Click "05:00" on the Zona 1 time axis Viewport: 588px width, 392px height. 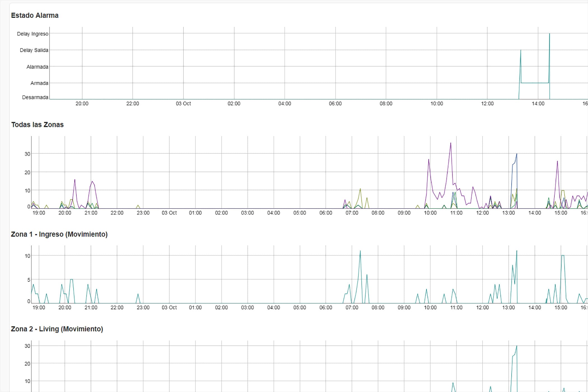pyautogui.click(x=300, y=307)
